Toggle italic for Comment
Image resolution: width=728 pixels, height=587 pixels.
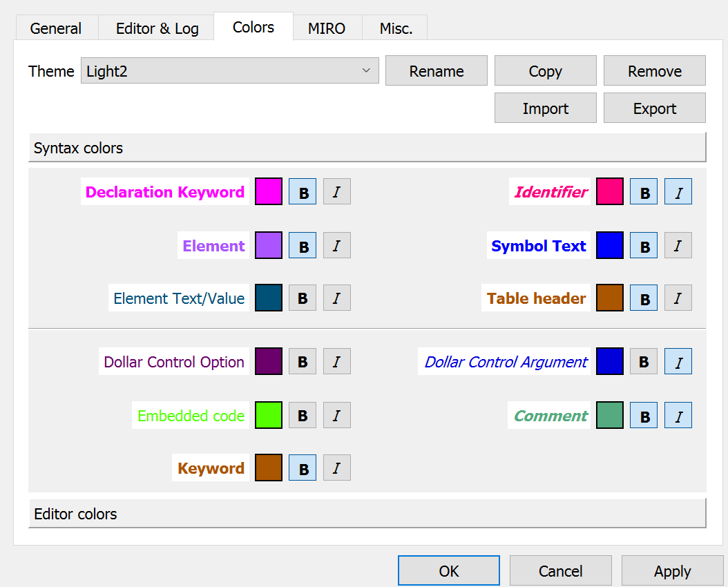678,416
